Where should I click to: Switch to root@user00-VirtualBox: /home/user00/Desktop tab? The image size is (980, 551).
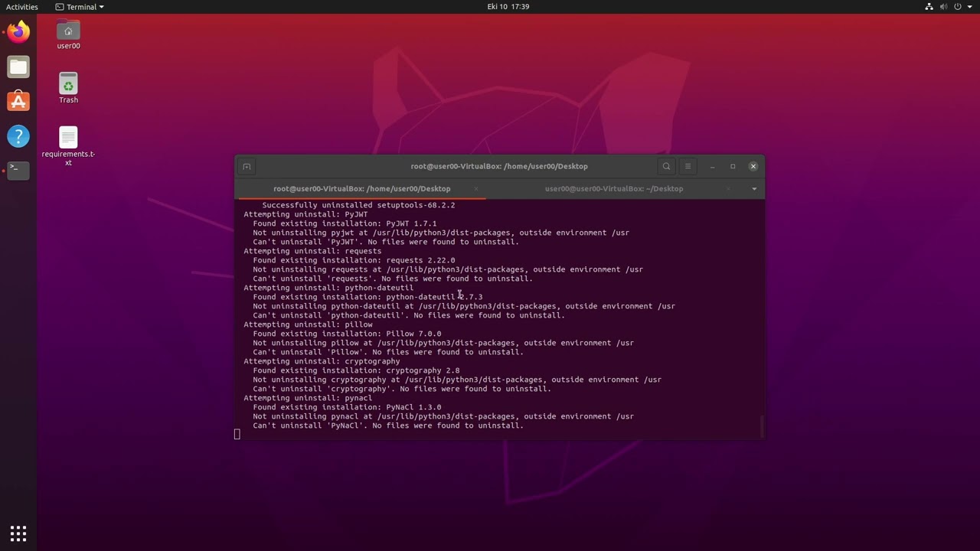coord(361,188)
